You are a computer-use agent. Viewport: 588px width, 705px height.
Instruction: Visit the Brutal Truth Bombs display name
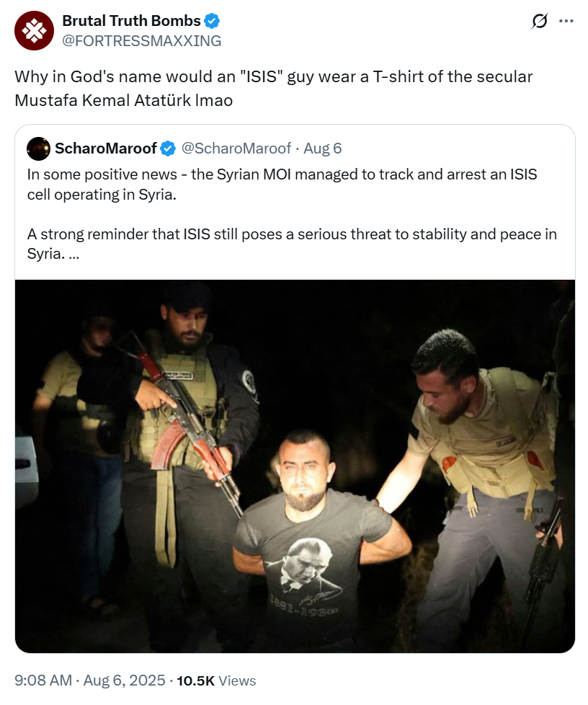click(131, 21)
